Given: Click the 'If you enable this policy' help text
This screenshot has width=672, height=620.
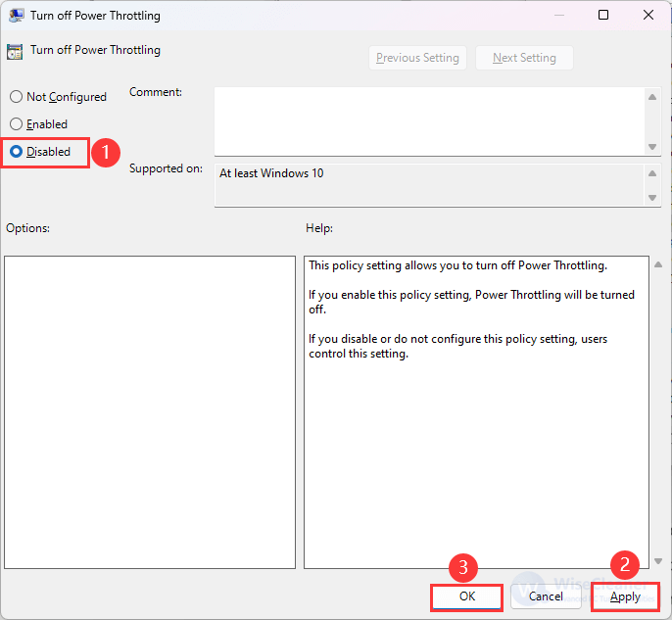Looking at the screenshot, I should click(x=471, y=302).
